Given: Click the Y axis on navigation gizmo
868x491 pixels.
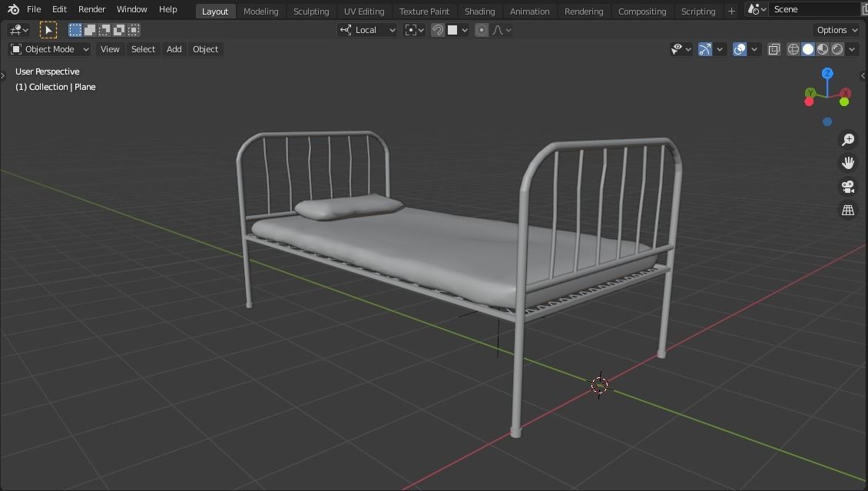Looking at the screenshot, I should [x=810, y=92].
